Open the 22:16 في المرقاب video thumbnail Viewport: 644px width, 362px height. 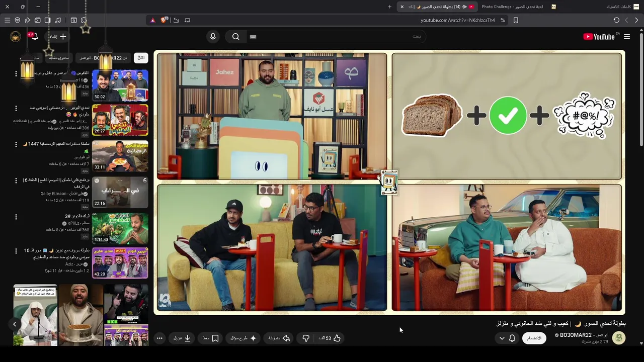(x=120, y=193)
